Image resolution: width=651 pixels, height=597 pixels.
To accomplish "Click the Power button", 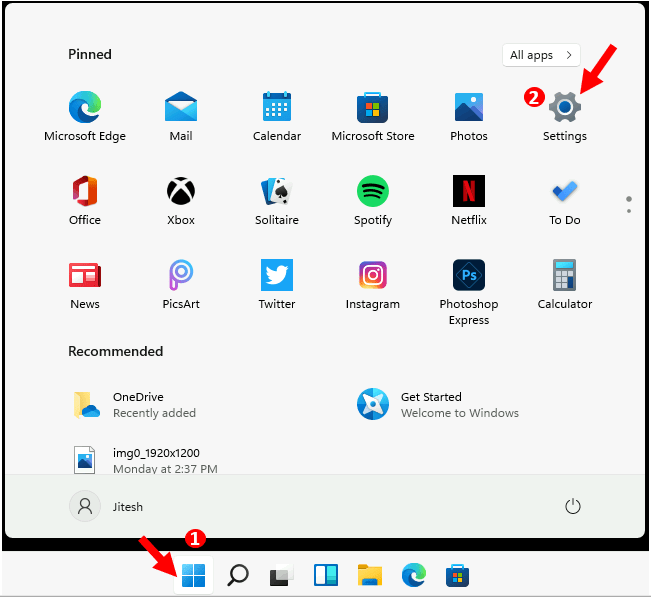I will click(x=573, y=506).
